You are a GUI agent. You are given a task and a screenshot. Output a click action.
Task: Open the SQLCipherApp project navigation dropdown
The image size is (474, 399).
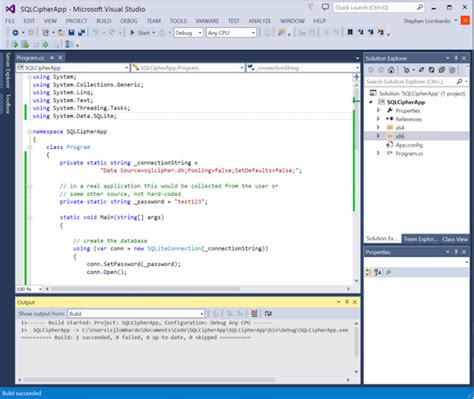point(73,68)
